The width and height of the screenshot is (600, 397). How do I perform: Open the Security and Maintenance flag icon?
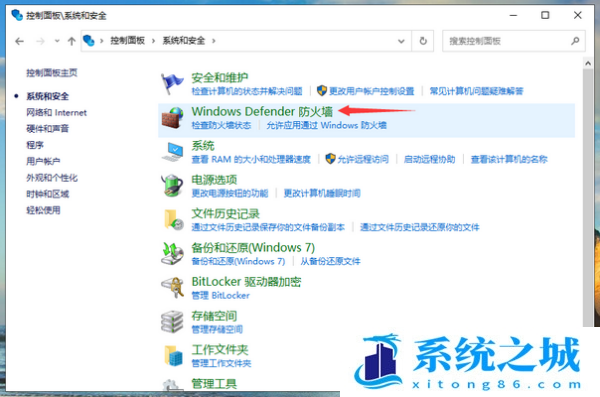(x=172, y=84)
